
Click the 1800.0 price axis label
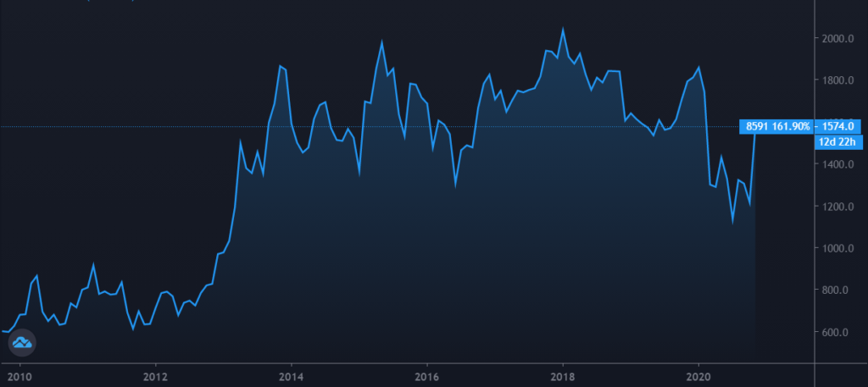coord(837,80)
